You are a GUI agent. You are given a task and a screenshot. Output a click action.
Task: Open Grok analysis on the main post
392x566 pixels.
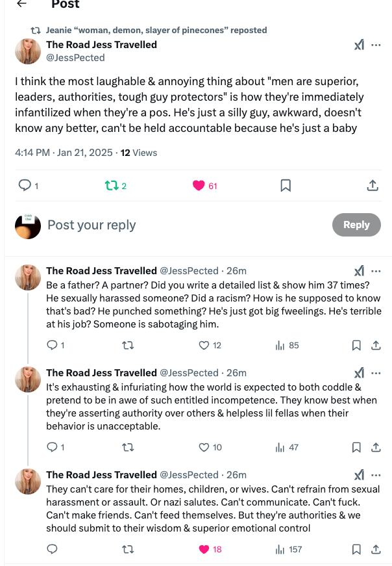point(359,45)
